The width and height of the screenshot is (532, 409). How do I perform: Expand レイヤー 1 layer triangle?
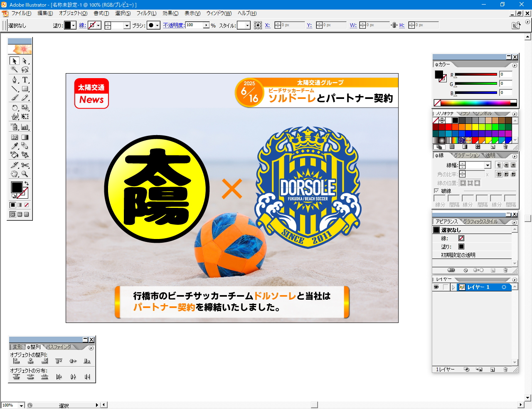453,287
